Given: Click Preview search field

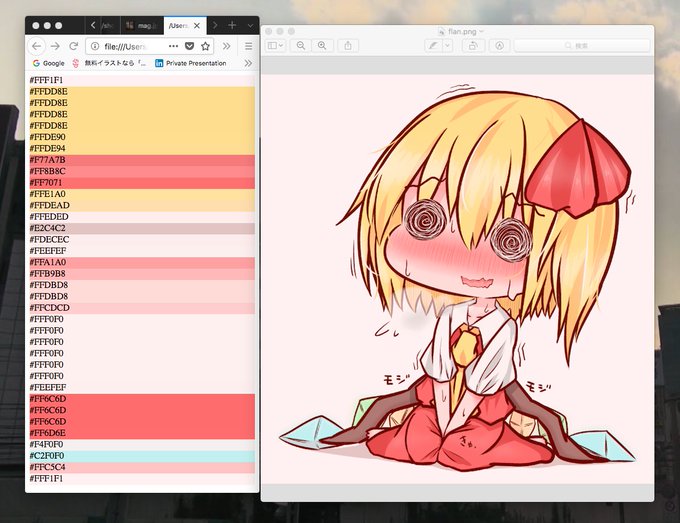Looking at the screenshot, I should (x=582, y=46).
